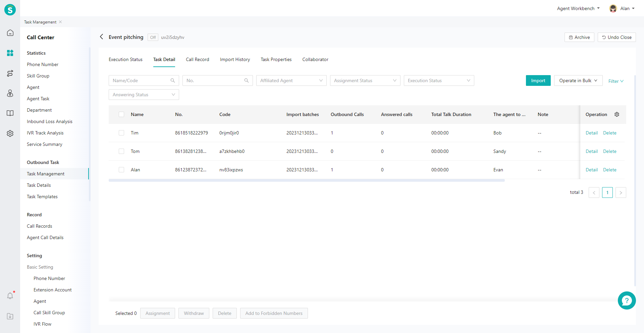Switch to the Call Record tab
The width and height of the screenshot is (644, 333).
tap(198, 59)
